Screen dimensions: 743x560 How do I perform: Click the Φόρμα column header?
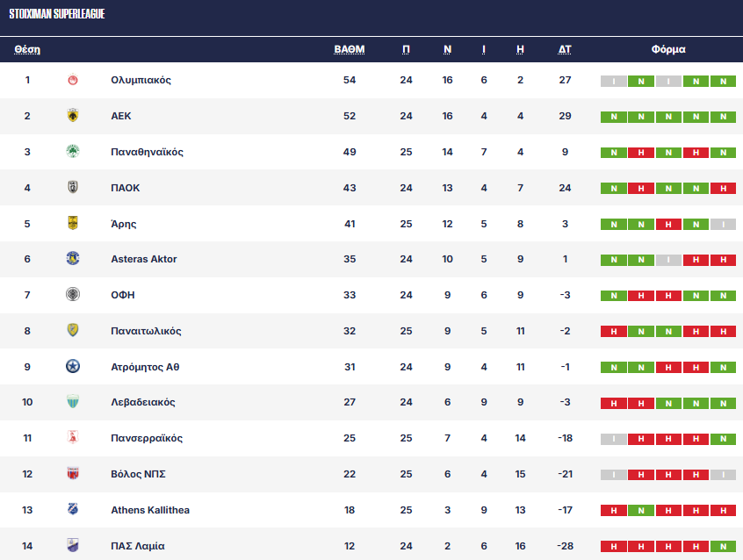click(668, 50)
